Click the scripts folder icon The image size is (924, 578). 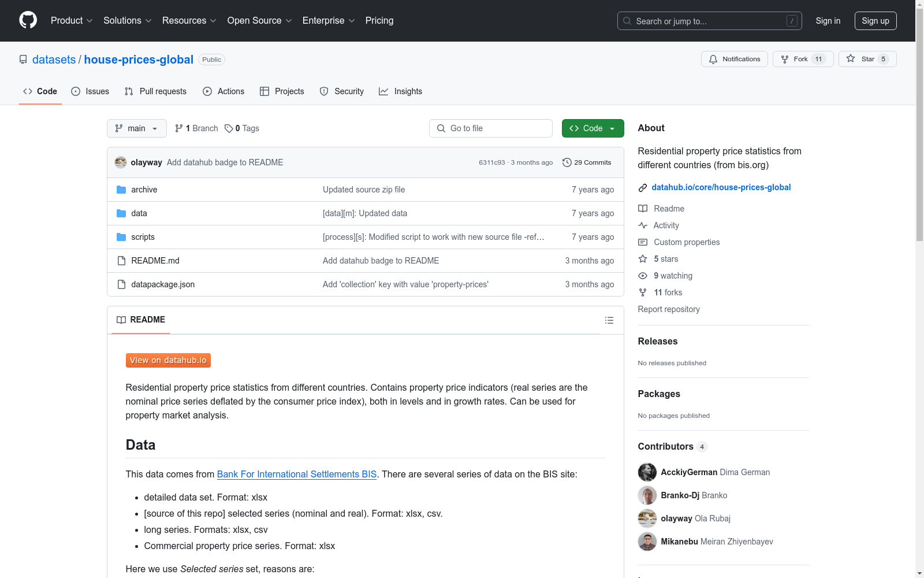[121, 237]
